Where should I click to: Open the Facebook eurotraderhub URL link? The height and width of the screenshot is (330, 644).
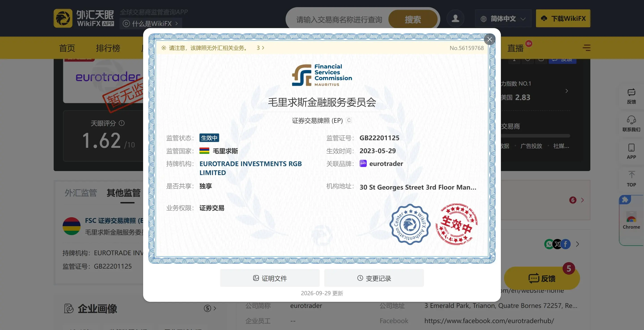tap(489, 321)
